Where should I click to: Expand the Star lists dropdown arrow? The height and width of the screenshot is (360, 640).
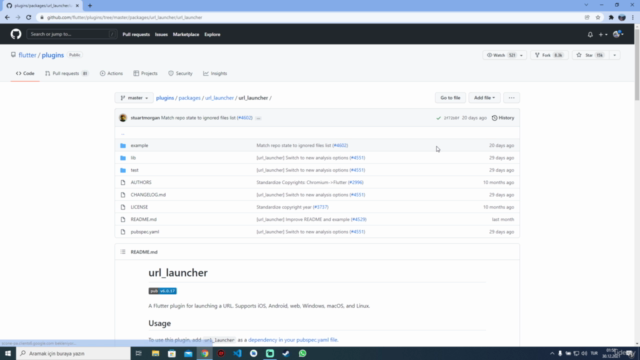click(615, 55)
